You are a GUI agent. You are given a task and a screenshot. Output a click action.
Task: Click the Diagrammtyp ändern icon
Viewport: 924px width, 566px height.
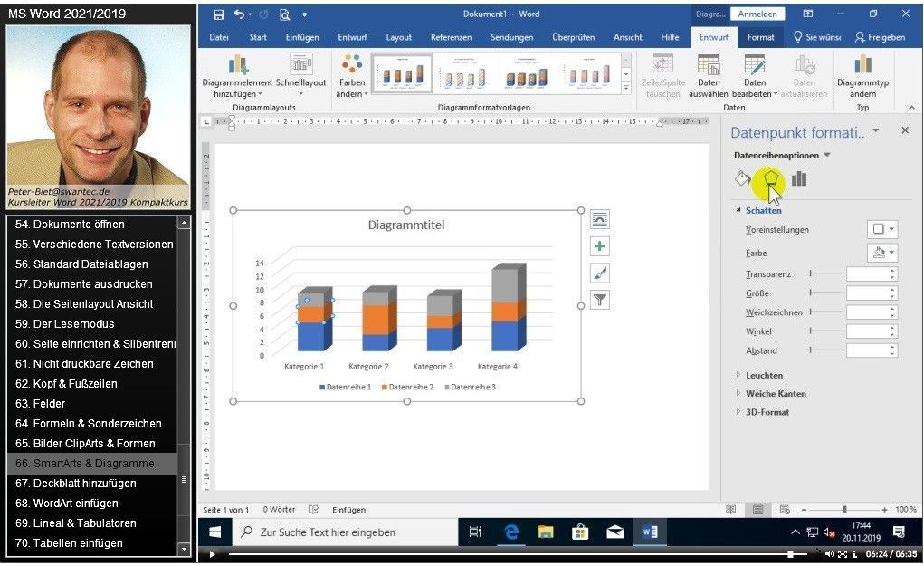pyautogui.click(x=862, y=65)
